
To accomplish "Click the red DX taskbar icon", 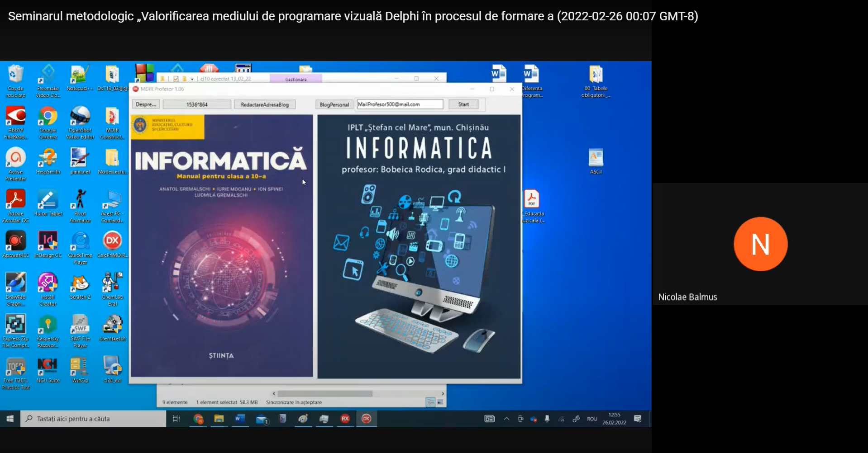I will 366,419.
